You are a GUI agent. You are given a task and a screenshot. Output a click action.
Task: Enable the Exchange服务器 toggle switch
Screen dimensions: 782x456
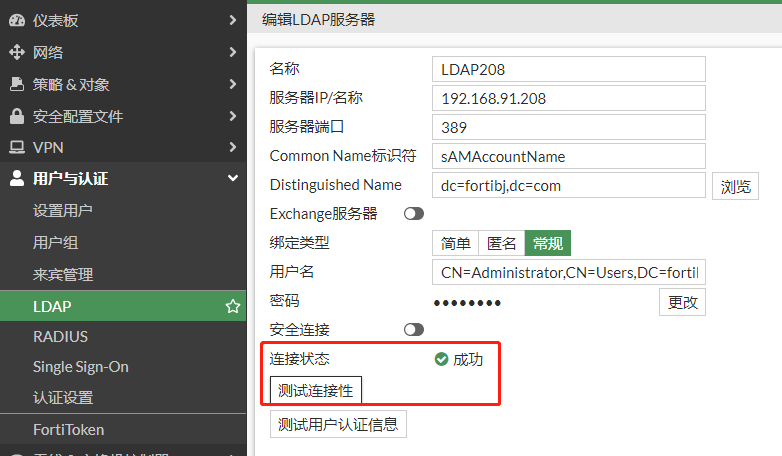click(413, 214)
